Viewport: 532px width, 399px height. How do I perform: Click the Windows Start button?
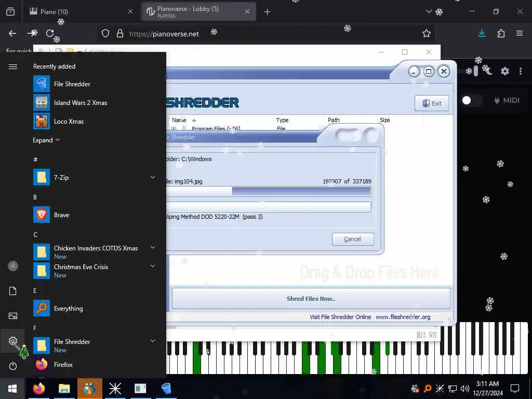(x=12, y=389)
